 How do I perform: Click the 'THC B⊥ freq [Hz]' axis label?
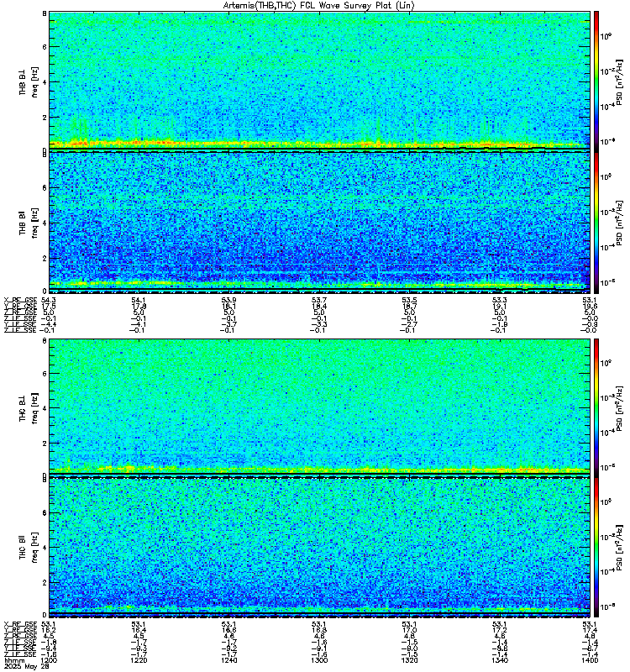29,407
